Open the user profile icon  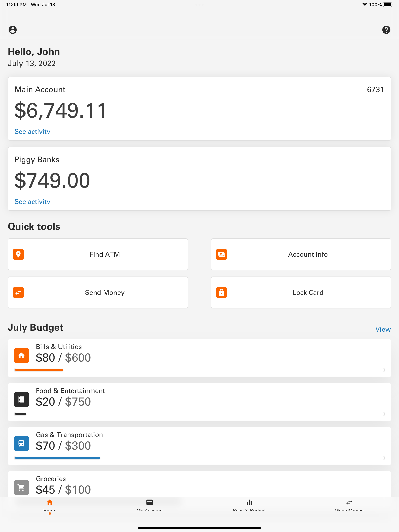pyautogui.click(x=12, y=30)
